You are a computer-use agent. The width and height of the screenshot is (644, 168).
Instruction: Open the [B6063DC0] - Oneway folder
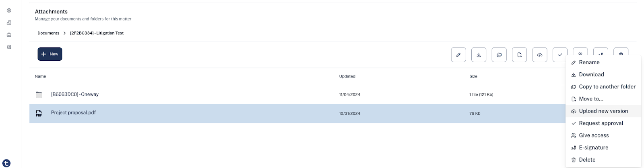75,94
